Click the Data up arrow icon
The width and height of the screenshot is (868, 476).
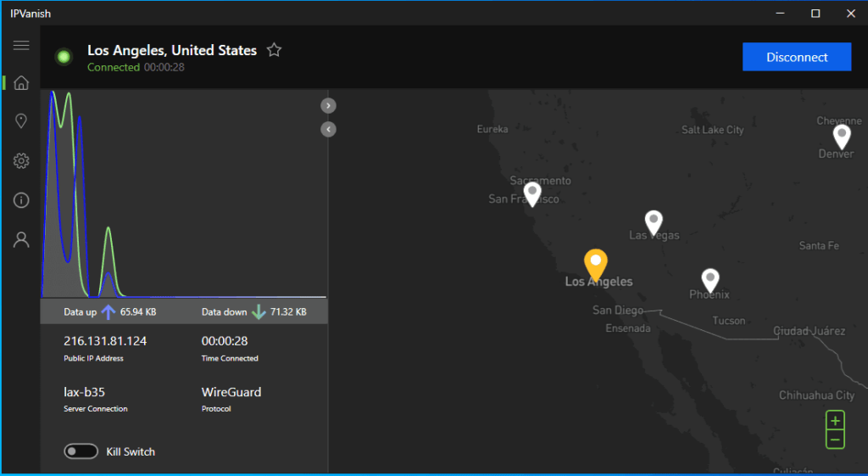pyautogui.click(x=108, y=312)
